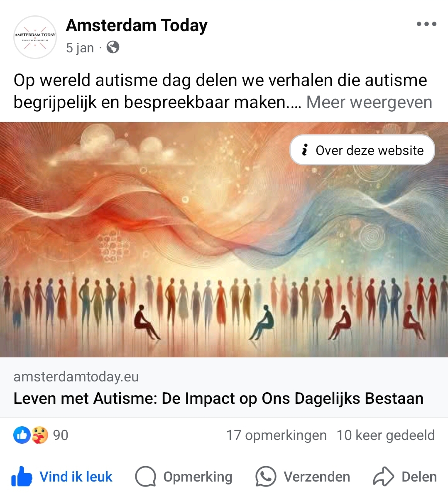This screenshot has width=448, height=499.
Task: Click the Over deze website button
Action: click(362, 150)
